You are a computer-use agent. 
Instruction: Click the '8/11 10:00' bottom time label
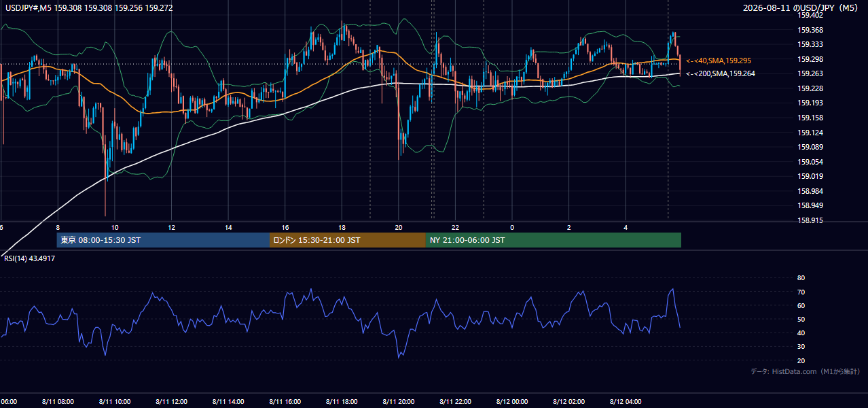[115, 402]
